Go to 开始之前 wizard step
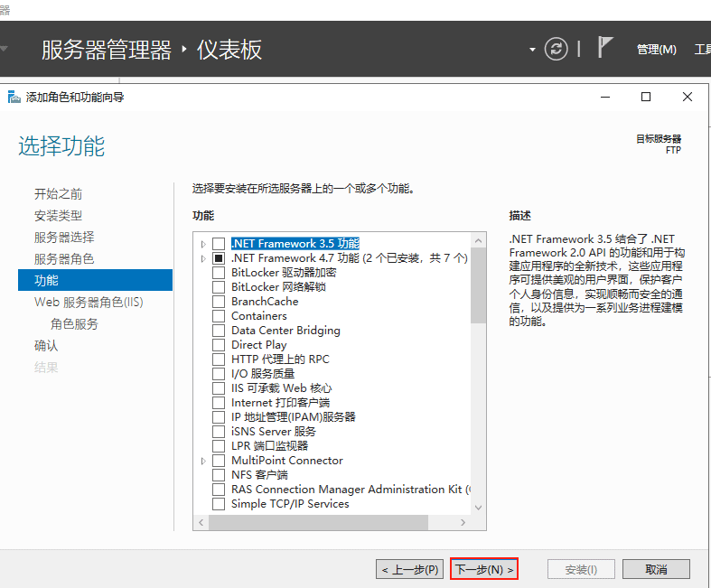Viewport: 711px width, 588px height. [58, 194]
